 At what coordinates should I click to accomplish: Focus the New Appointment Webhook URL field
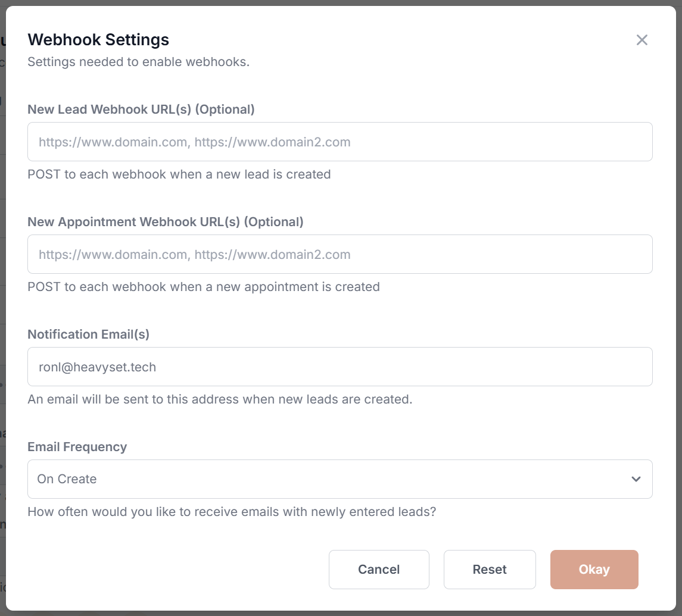[x=340, y=254]
